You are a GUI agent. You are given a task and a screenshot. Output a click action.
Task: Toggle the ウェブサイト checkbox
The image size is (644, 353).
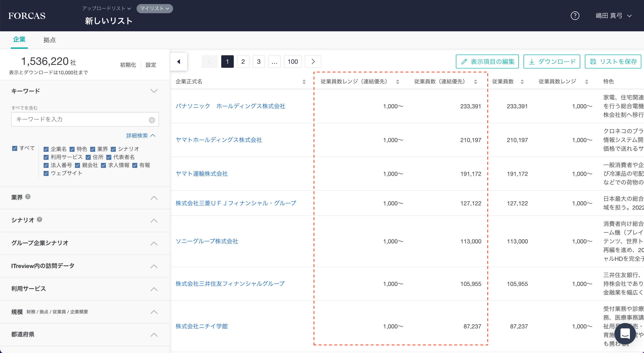[x=46, y=173]
